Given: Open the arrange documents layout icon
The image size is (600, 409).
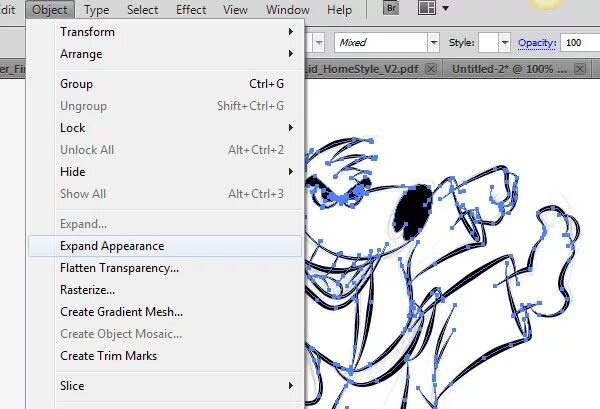Looking at the screenshot, I should [x=426, y=8].
